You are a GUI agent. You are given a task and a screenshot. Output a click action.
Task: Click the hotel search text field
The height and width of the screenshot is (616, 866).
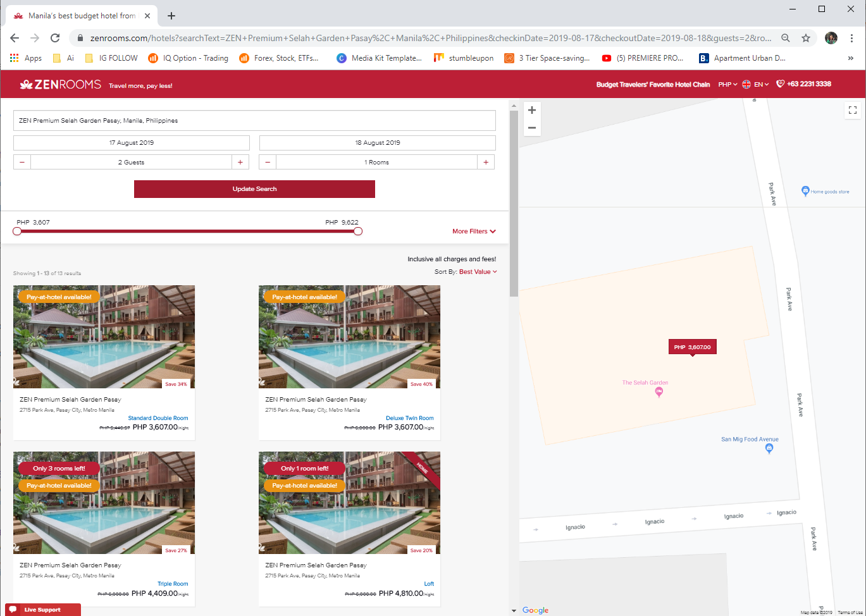pos(254,121)
